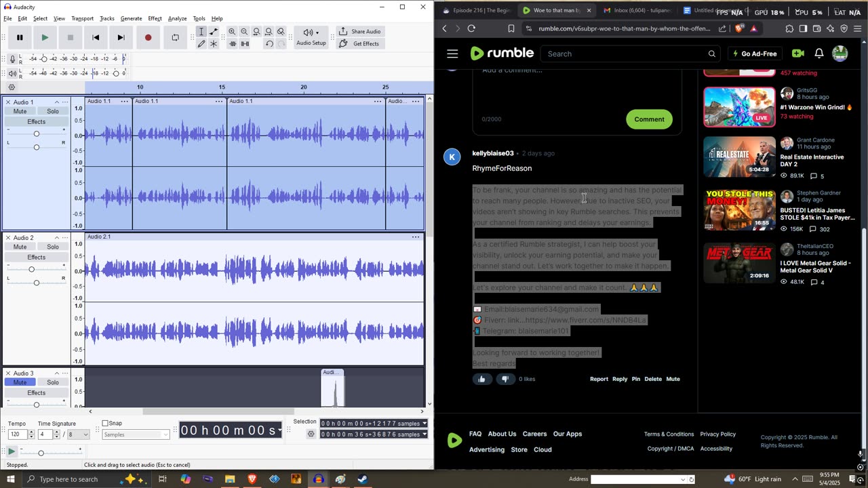This screenshot has width=868, height=488.
Task: Skip to start of the project
Action: click(x=96, y=37)
